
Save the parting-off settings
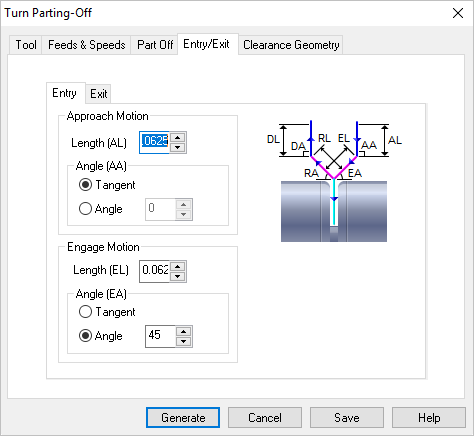[347, 417]
